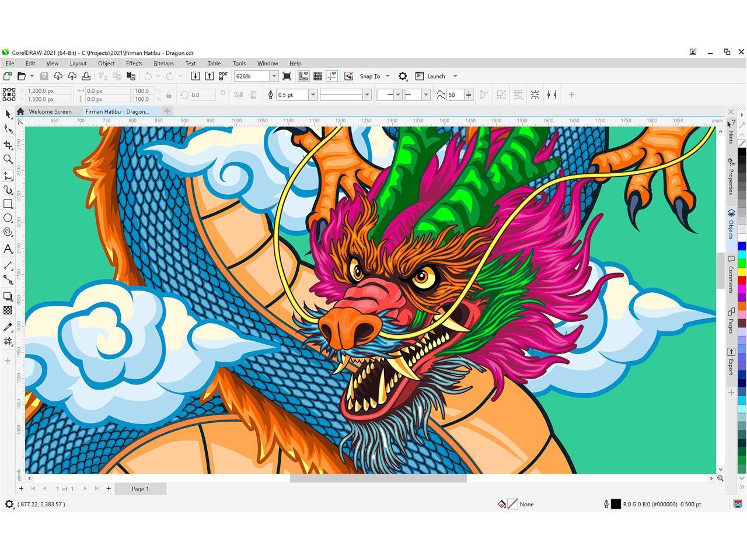The image size is (747, 560).
Task: Switch to the Welcome Screen tab
Action: click(50, 111)
